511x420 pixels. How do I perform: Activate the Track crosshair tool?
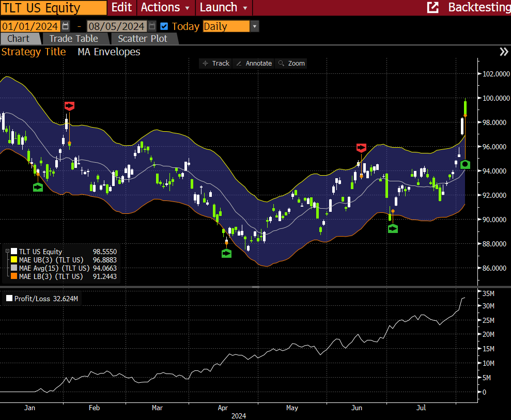point(215,63)
